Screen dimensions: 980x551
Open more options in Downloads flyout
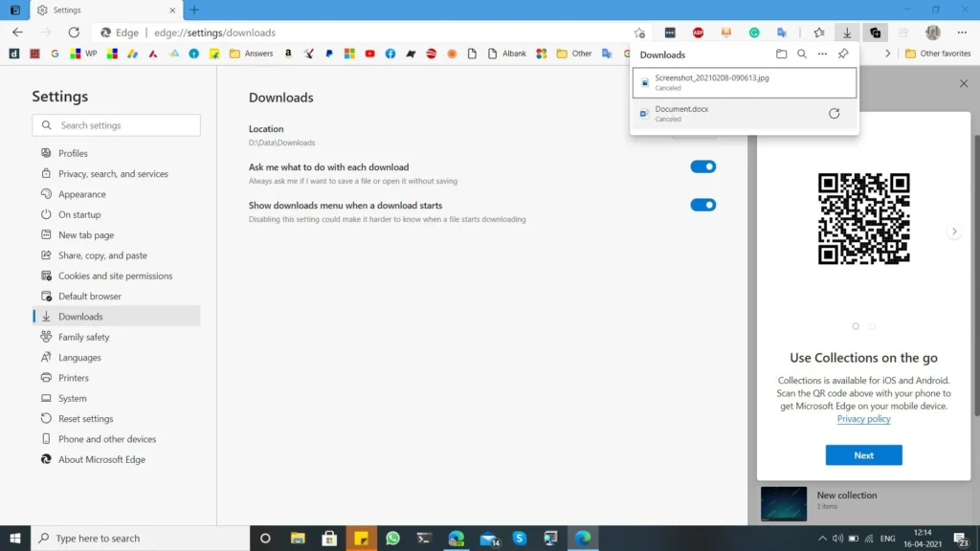(822, 55)
